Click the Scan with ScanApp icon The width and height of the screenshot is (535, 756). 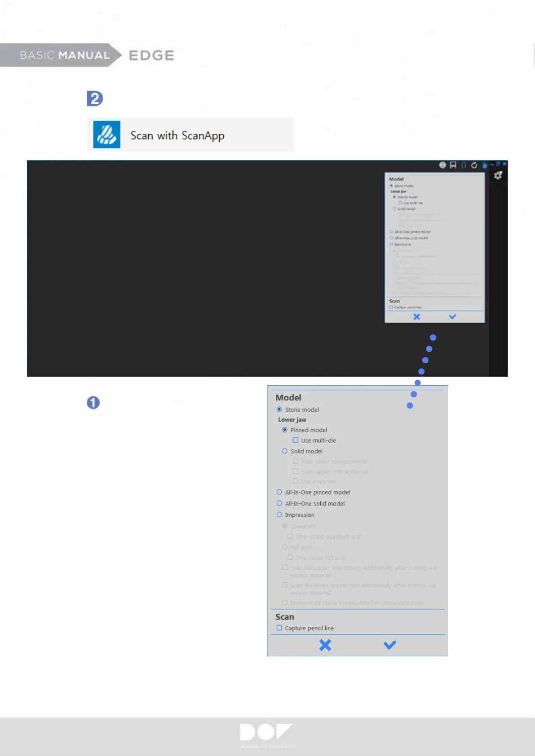[106, 135]
